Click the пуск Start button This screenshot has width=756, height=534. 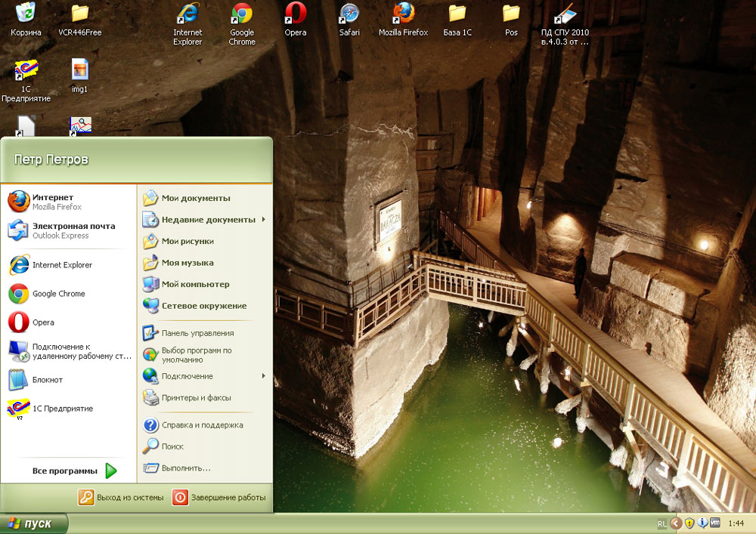(x=33, y=523)
